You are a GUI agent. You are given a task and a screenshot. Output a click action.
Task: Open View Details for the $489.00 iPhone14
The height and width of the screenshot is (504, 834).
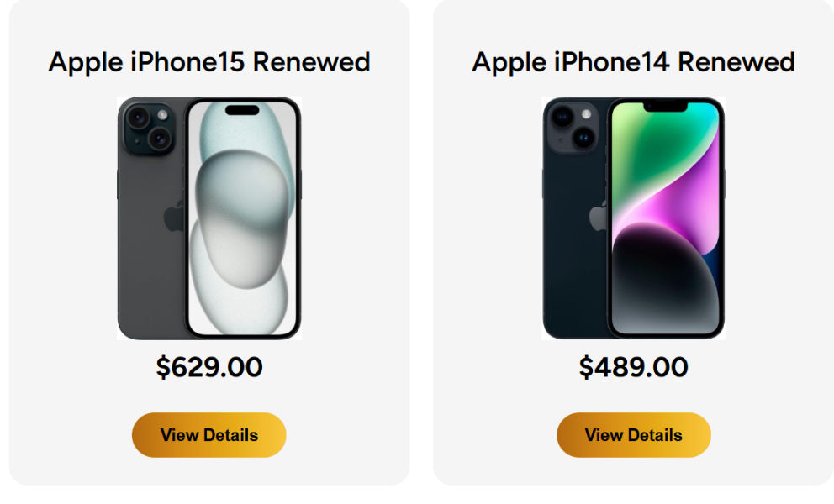(x=633, y=435)
